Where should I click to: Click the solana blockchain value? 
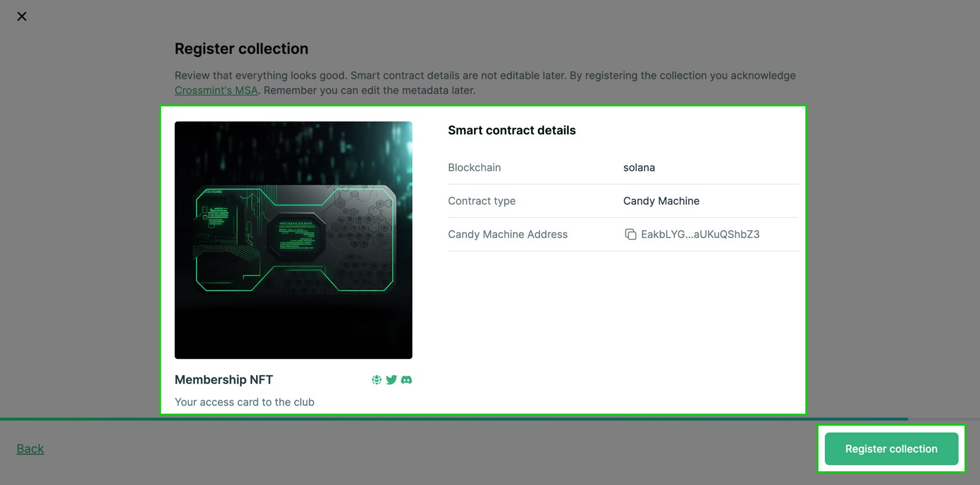click(639, 167)
